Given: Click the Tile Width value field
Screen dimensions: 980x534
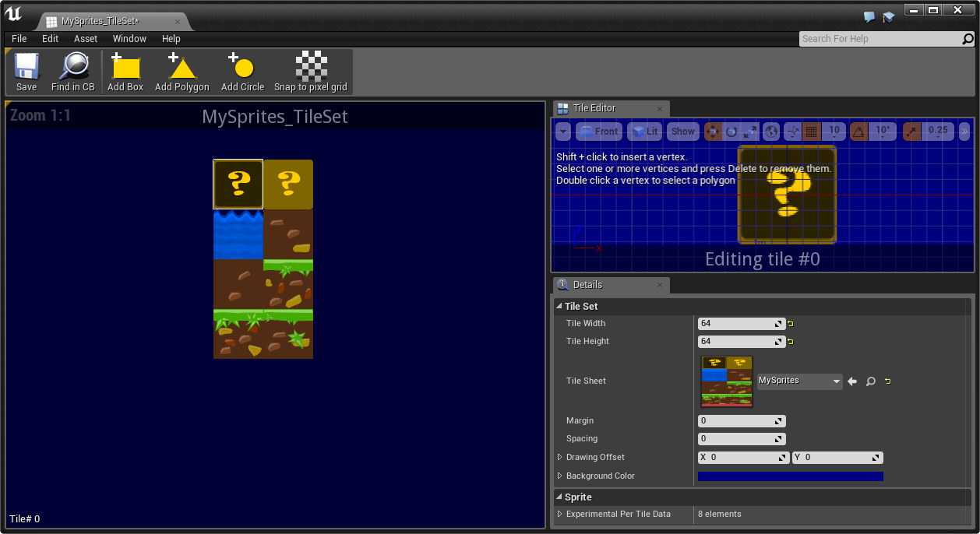Looking at the screenshot, I should click(x=742, y=323).
